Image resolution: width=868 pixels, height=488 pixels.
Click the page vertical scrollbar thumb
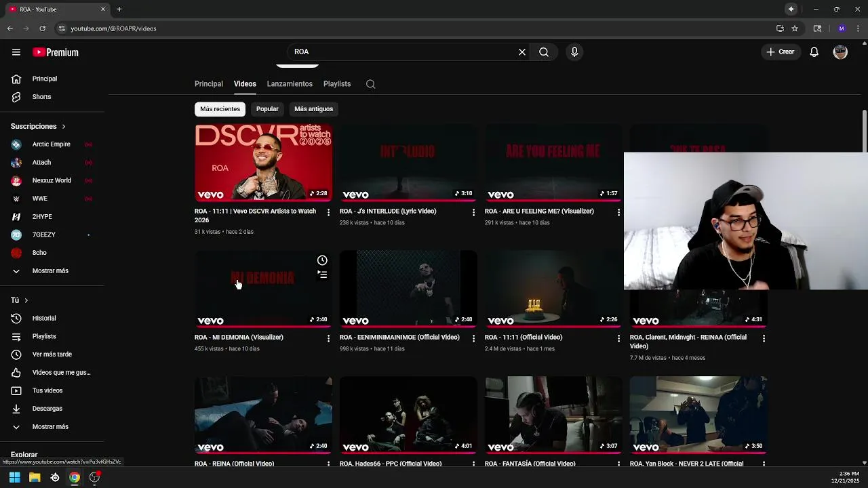(x=865, y=131)
